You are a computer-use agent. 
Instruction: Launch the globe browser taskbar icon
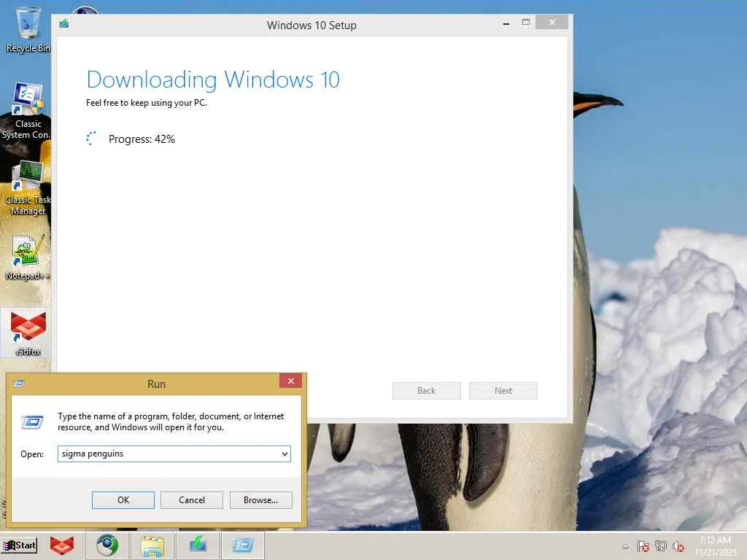click(107, 545)
